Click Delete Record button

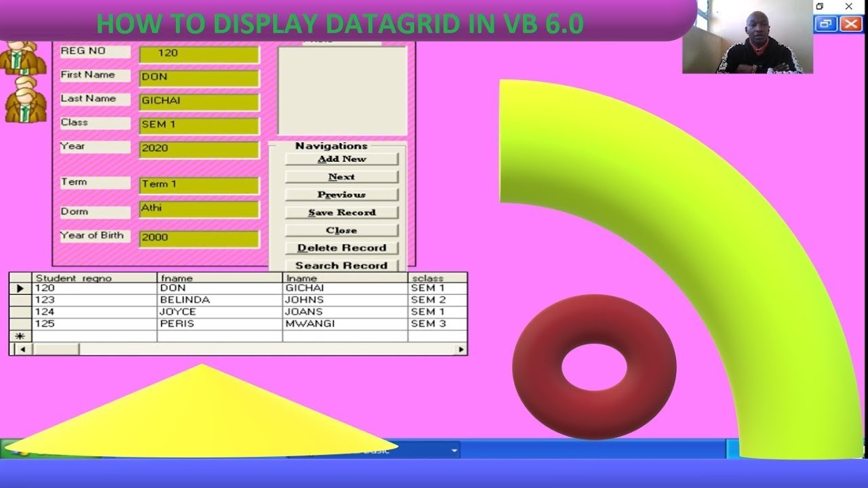point(341,247)
